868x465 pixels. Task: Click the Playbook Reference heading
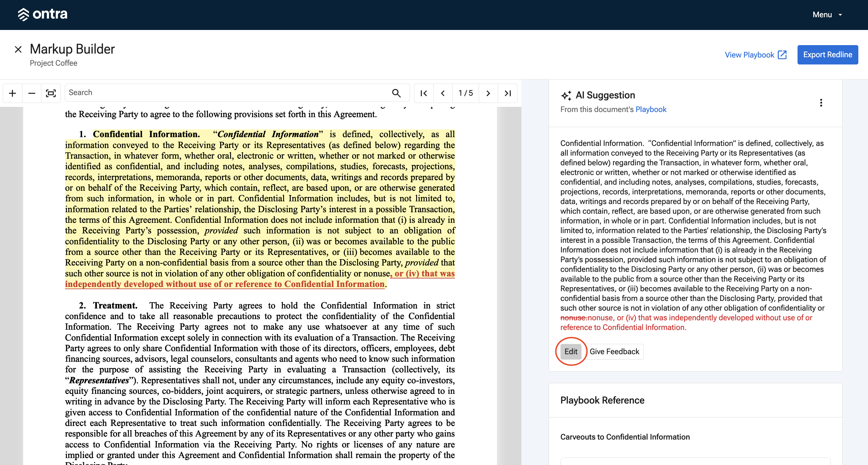click(602, 400)
